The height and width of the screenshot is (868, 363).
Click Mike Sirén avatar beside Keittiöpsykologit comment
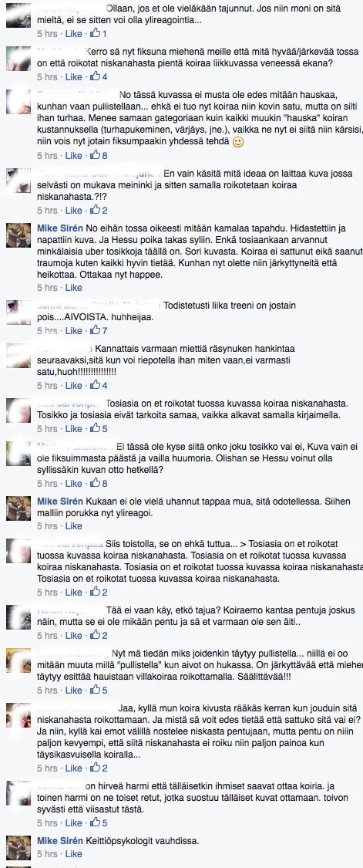pos(18,847)
